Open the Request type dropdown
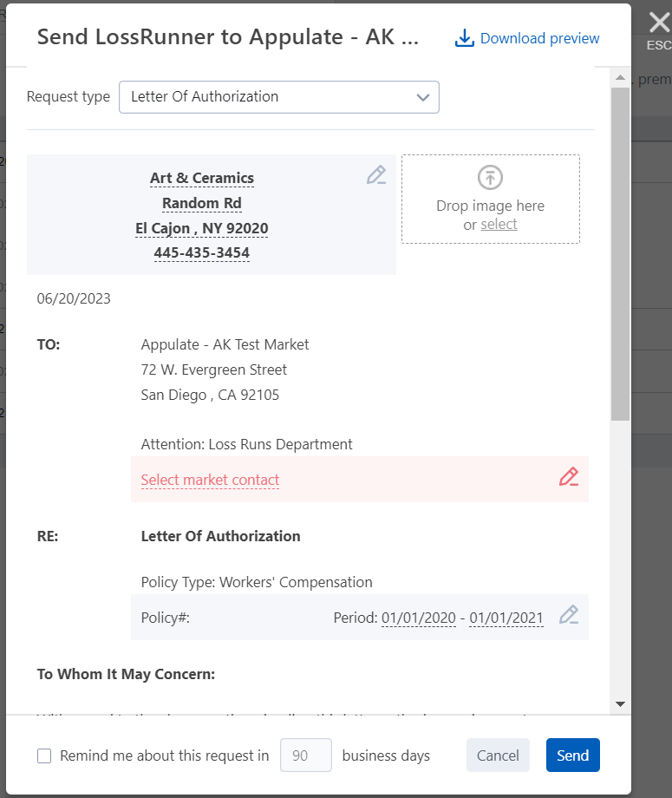Screen dimensions: 672x798 [x=278, y=97]
